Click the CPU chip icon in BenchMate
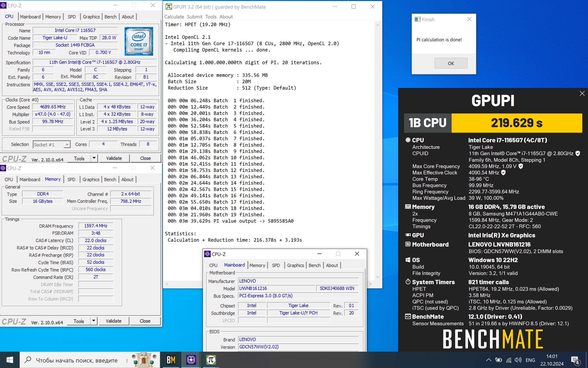The height and width of the screenshot is (368, 588). pos(408,140)
